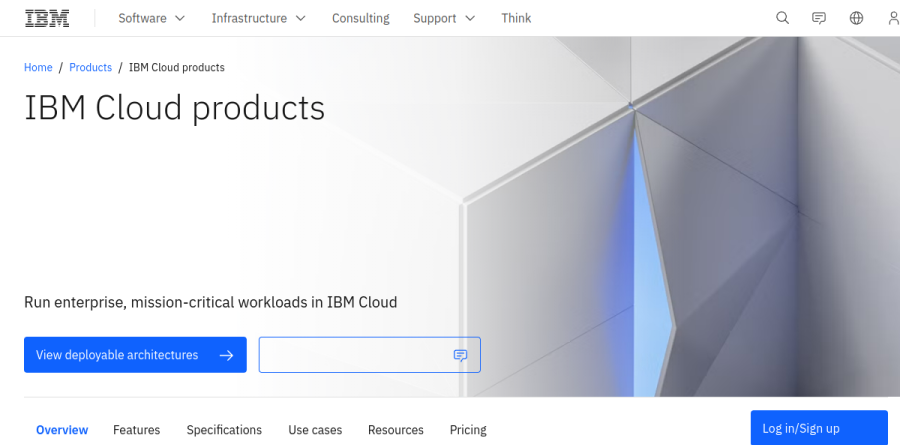Image resolution: width=900 pixels, height=445 pixels.
Task: Open the search magnifier icon
Action: pos(782,18)
